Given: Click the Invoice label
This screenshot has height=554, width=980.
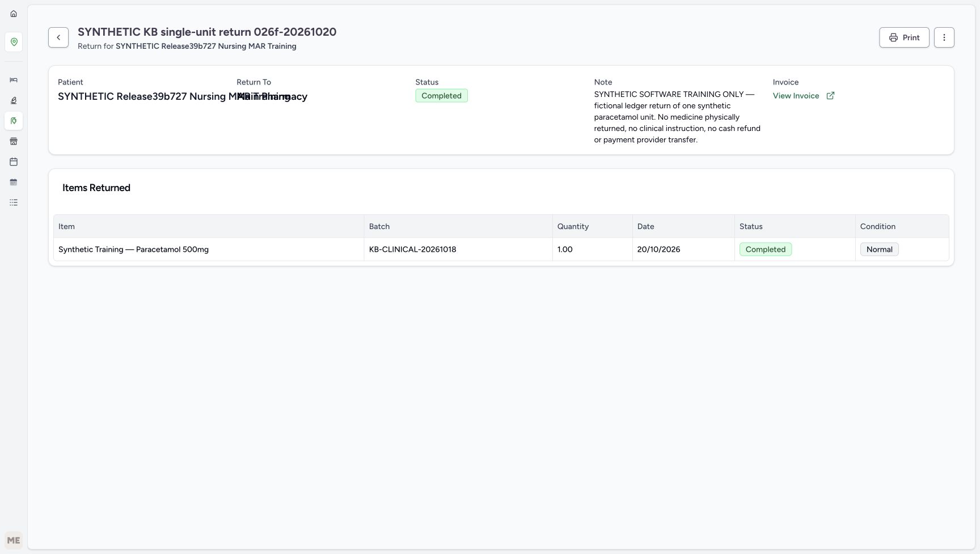Looking at the screenshot, I should tap(785, 82).
